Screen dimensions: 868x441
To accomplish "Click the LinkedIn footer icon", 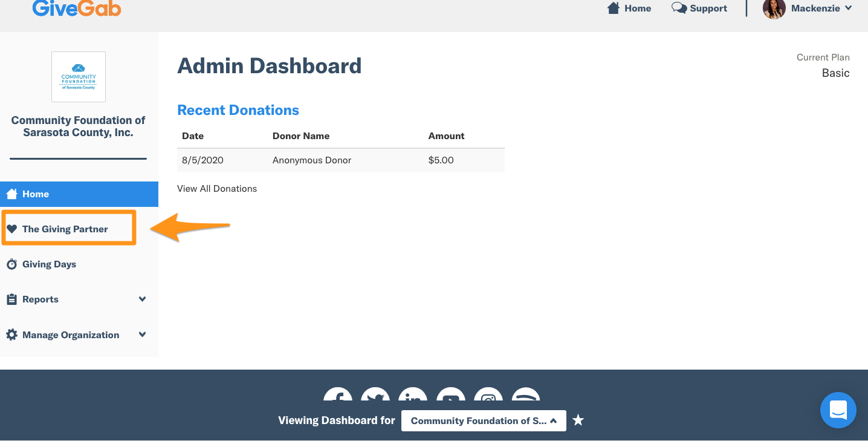I will coord(413,394).
